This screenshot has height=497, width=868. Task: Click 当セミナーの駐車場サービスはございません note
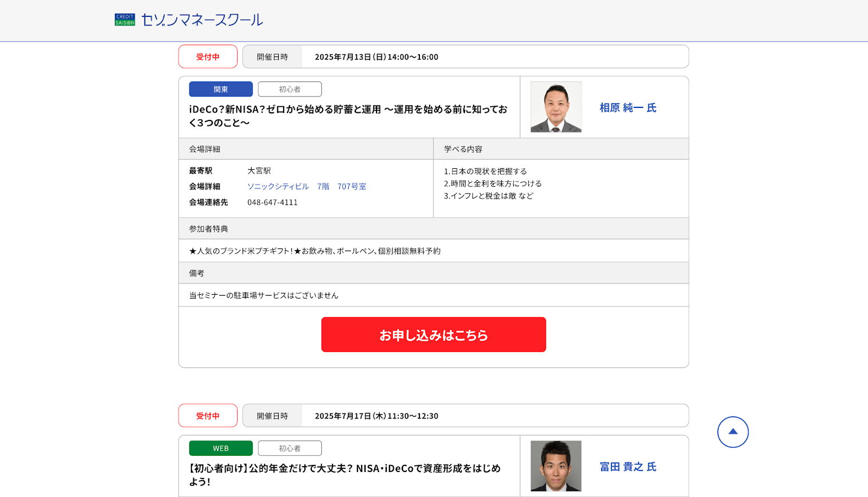[264, 296]
